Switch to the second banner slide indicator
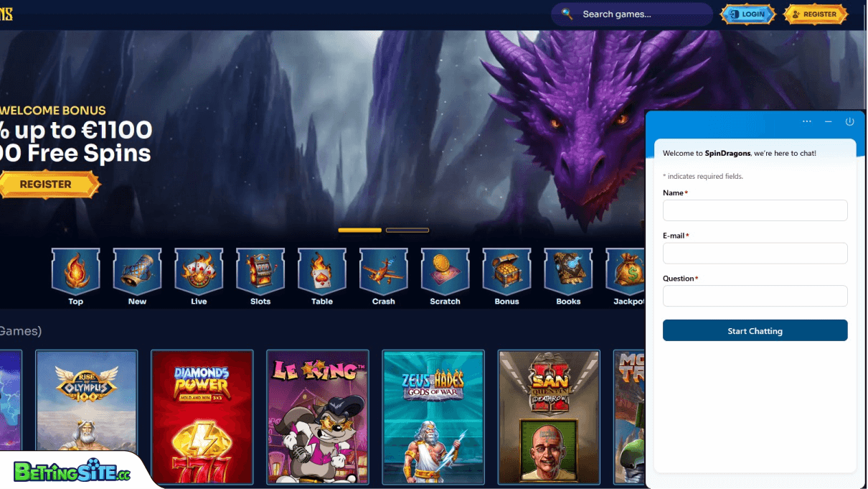Image resolution: width=868 pixels, height=489 pixels. pos(407,230)
